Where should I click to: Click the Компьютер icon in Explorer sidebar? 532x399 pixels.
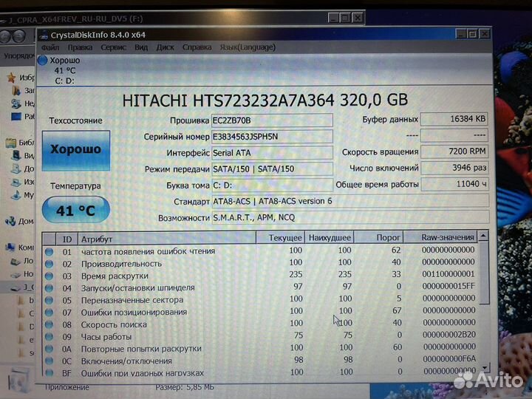tap(10, 248)
